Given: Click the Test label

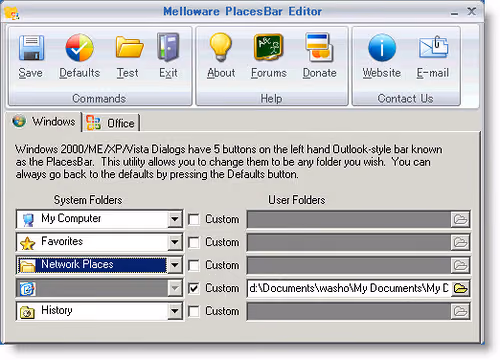Looking at the screenshot, I should click(127, 73).
